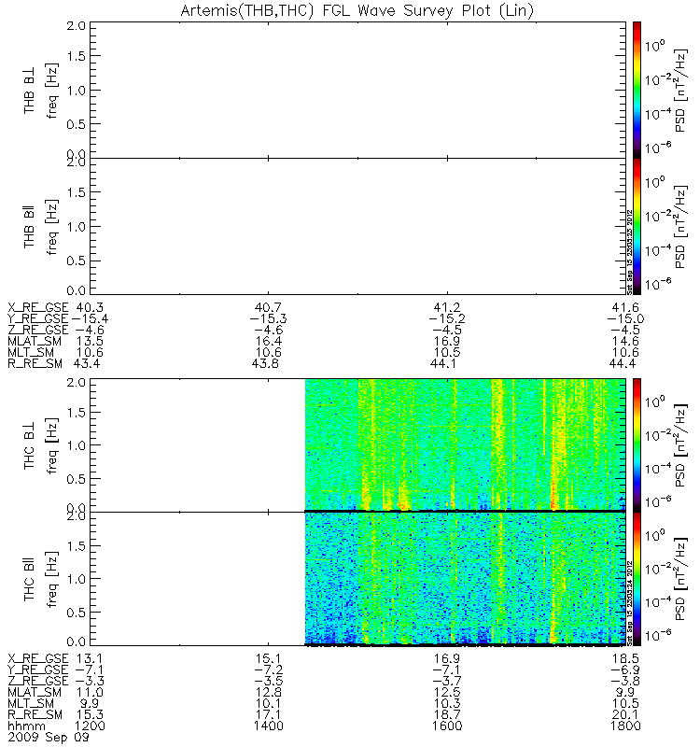Click the 'THC B∥' vertical axis label
700x747 pixels.
[30, 580]
